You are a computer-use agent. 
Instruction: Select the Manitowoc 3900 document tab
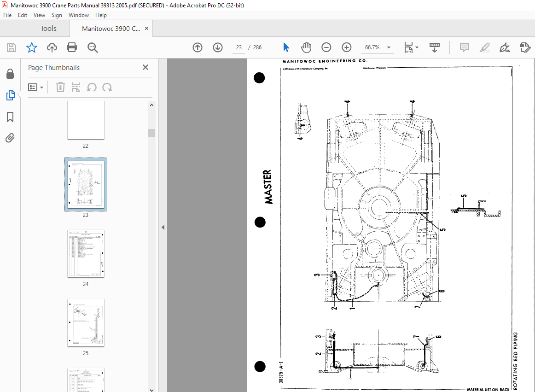tap(111, 29)
